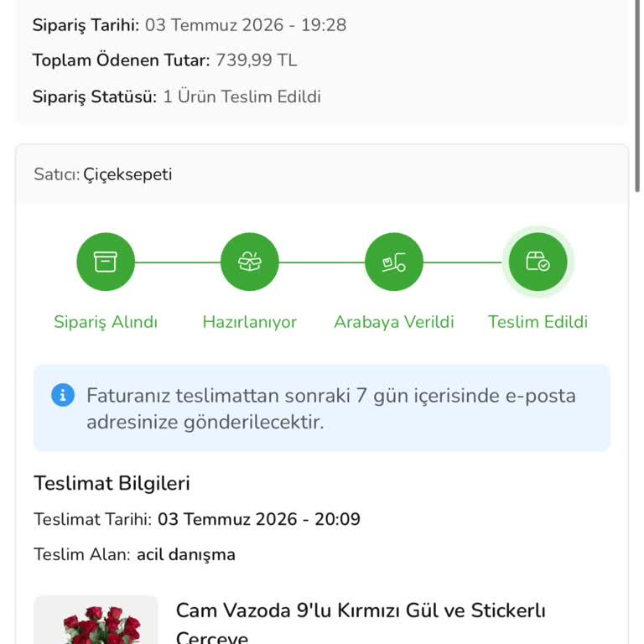Click the blue info icon

click(63, 395)
